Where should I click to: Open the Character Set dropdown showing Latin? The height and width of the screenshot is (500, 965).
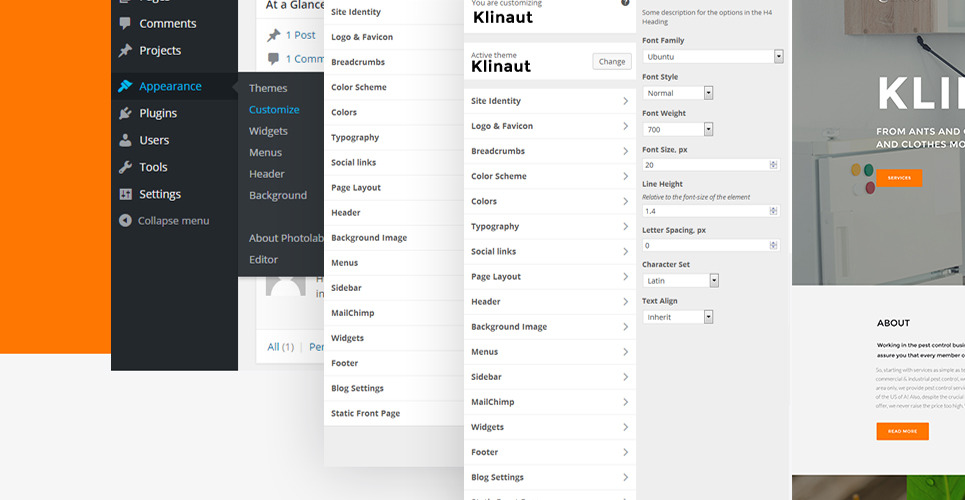(681, 281)
